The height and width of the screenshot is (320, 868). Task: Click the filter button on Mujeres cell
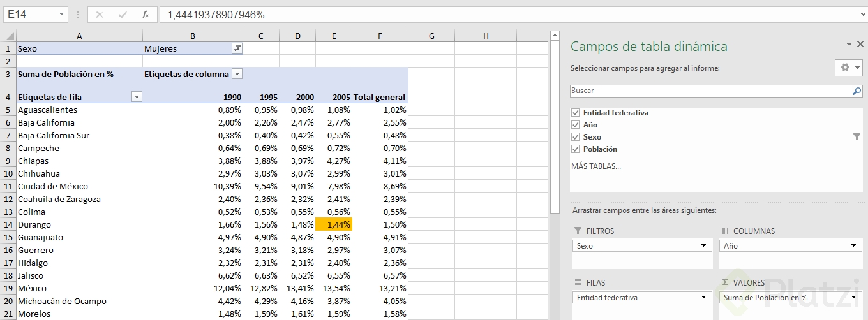coord(237,48)
